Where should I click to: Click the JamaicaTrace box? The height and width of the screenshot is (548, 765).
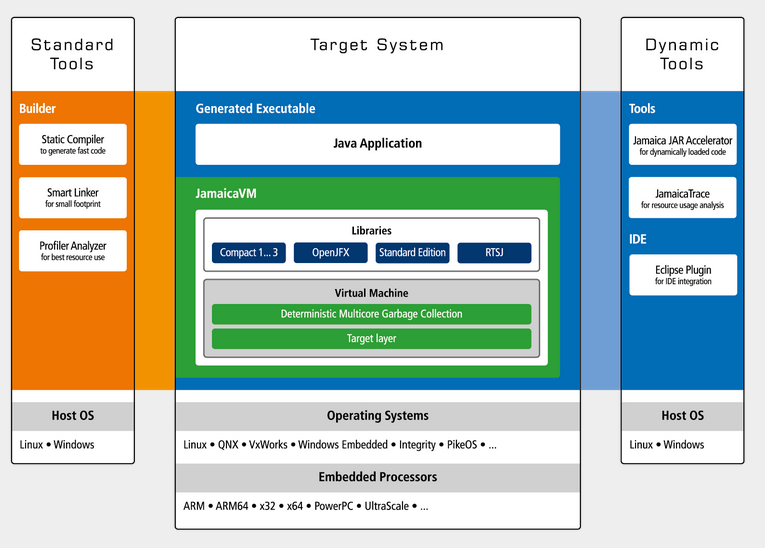click(683, 198)
